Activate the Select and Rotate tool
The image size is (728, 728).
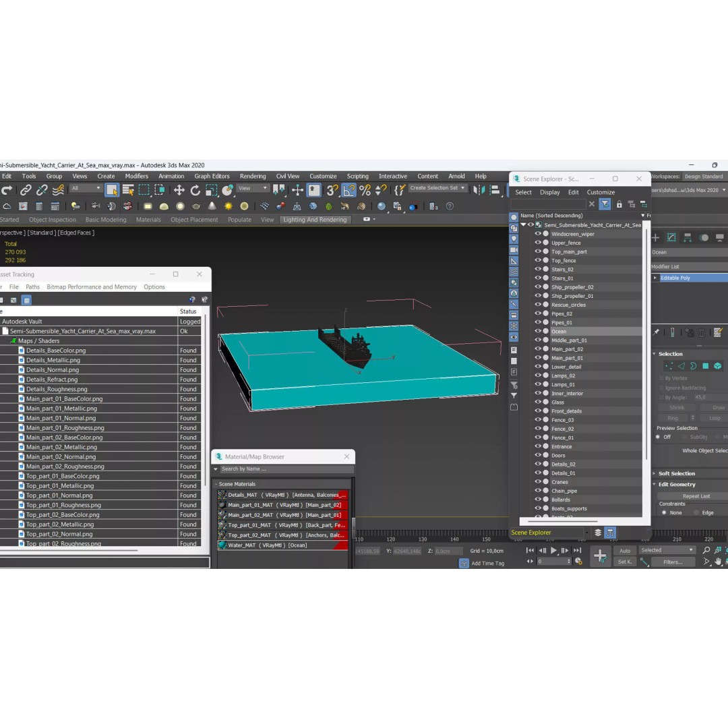pos(195,190)
